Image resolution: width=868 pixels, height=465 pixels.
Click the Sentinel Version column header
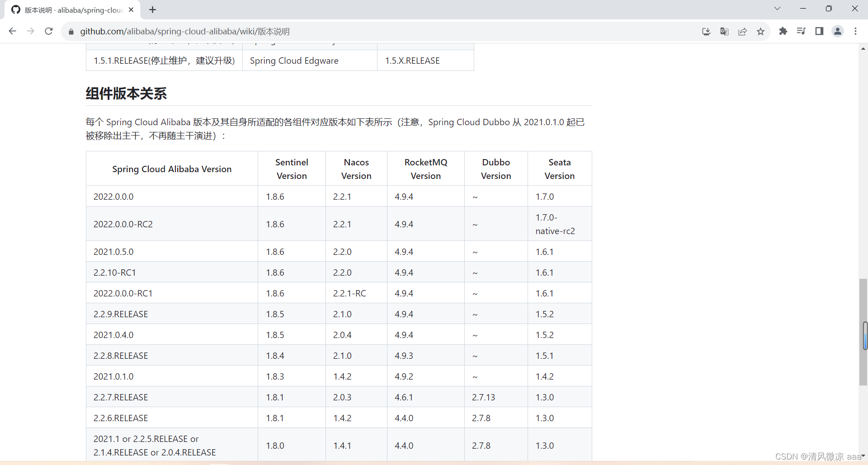click(292, 169)
